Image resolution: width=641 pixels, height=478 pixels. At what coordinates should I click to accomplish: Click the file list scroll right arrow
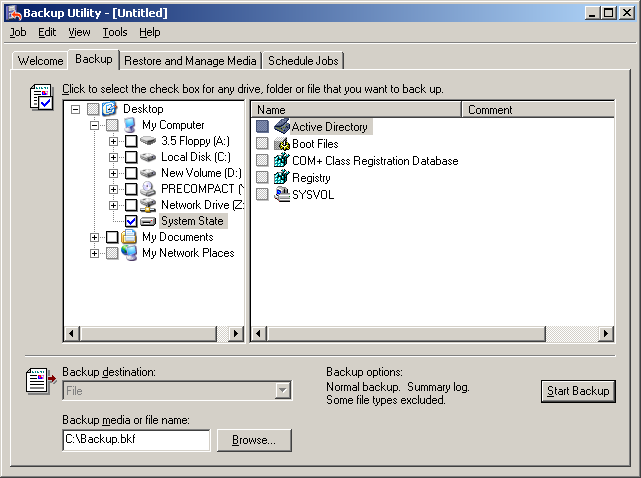(x=606, y=334)
